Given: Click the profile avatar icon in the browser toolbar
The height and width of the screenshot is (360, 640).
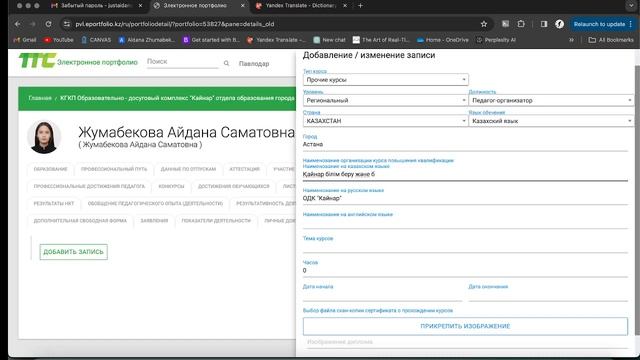Looking at the screenshot, I should pyautogui.click(x=560, y=24).
